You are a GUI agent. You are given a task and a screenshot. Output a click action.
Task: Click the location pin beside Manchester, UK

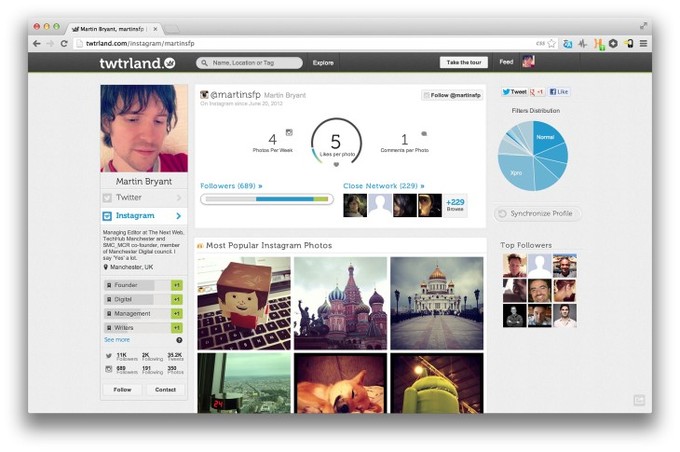[105, 267]
